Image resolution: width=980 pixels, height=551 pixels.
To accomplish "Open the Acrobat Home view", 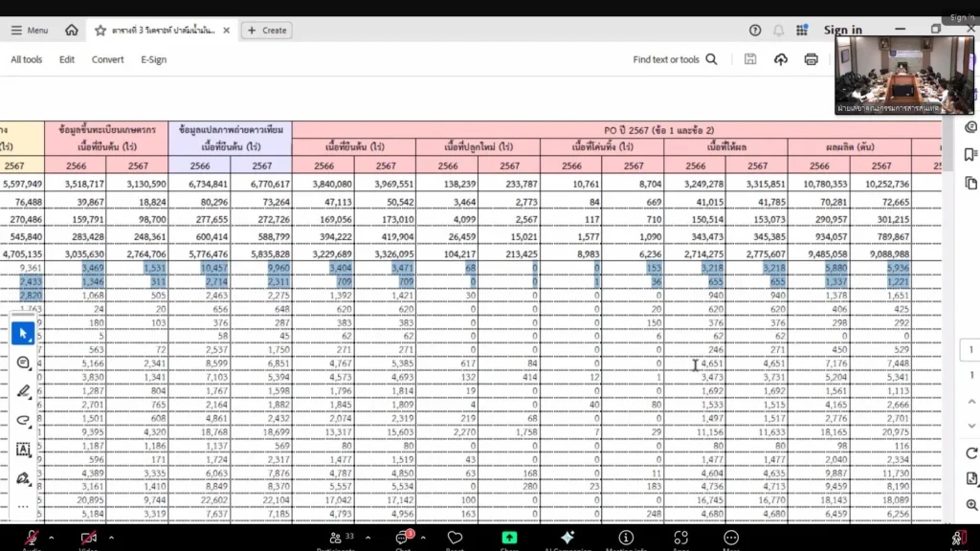I will pos(71,30).
